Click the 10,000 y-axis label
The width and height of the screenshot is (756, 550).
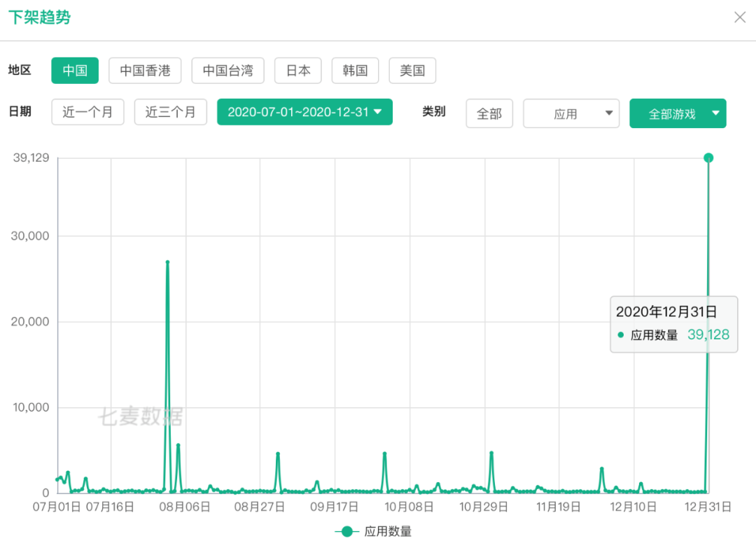point(31,408)
